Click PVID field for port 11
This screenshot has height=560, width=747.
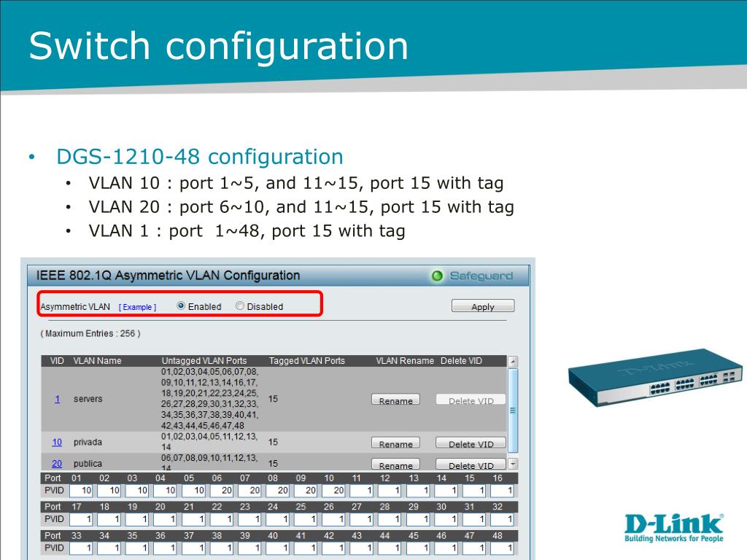pyautogui.click(x=362, y=490)
